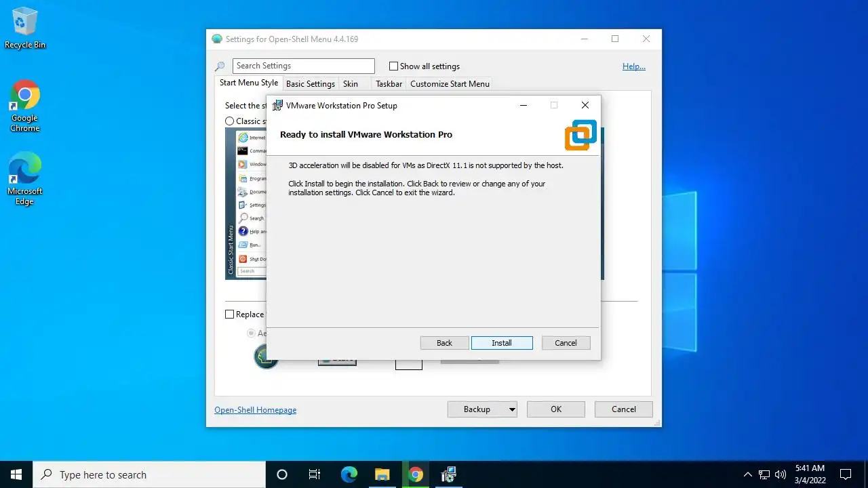Click the Classic Start Menu preview thumbnail
The height and width of the screenshot is (488, 868).
(245, 203)
